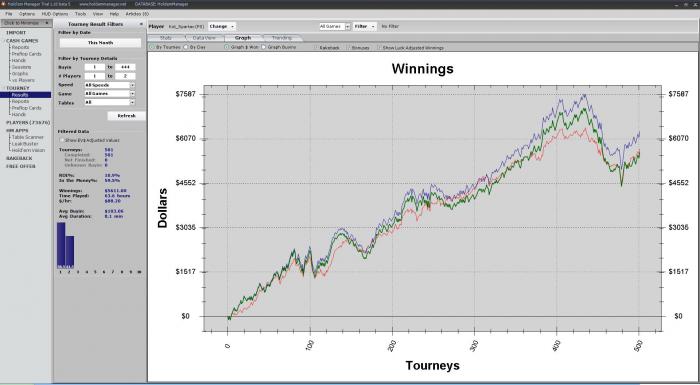Open Table Scanner under HM Apps
The image size is (700, 385).
click(x=28, y=137)
